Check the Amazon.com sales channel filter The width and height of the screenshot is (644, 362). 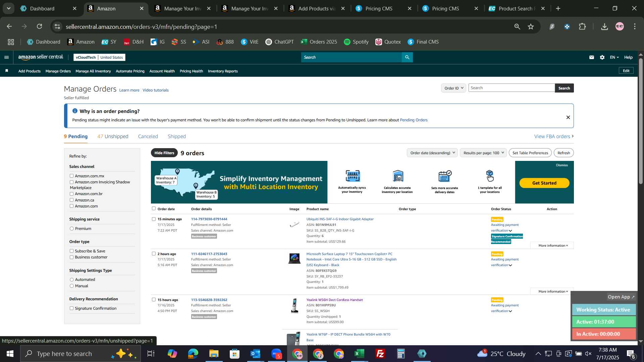tap(71, 206)
